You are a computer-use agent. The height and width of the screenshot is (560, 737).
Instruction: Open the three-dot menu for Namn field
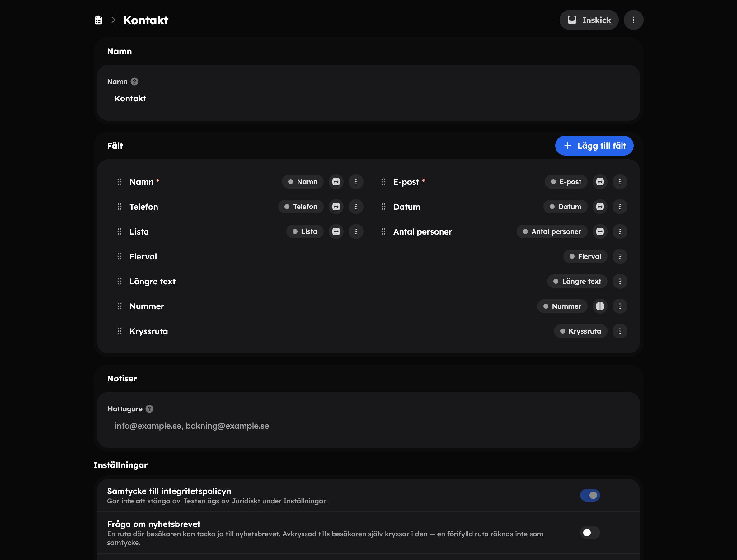click(356, 182)
